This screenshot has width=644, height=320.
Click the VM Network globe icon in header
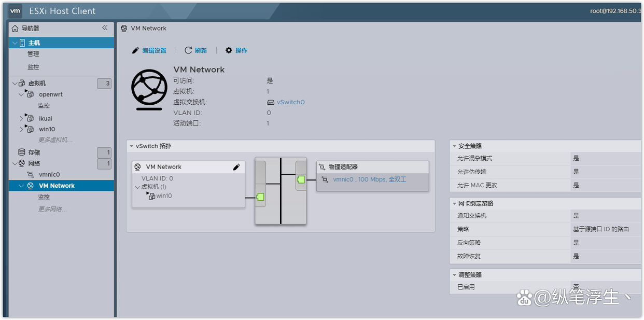point(123,28)
